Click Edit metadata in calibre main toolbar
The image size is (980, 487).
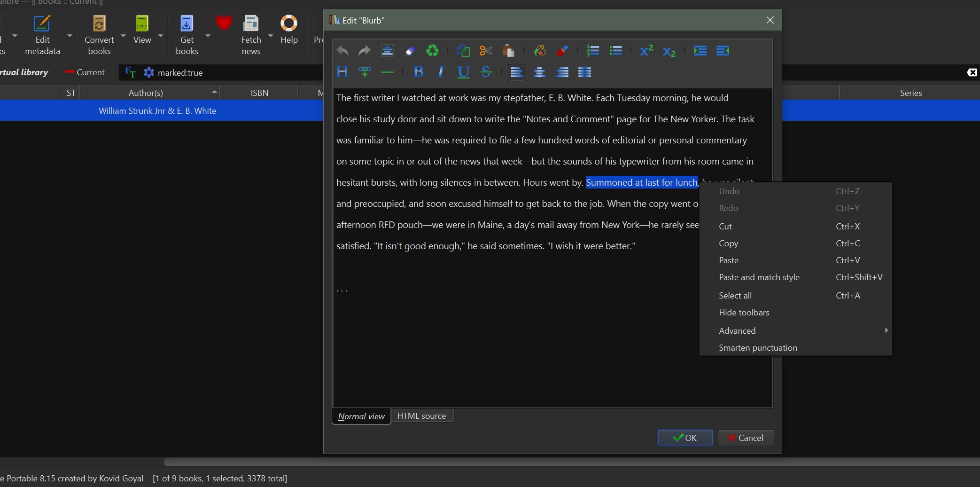tap(42, 35)
